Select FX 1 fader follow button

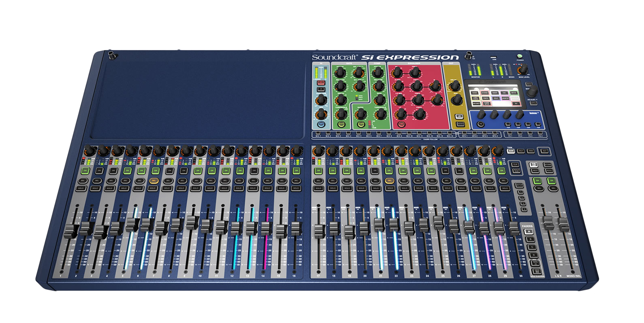(x=510, y=133)
